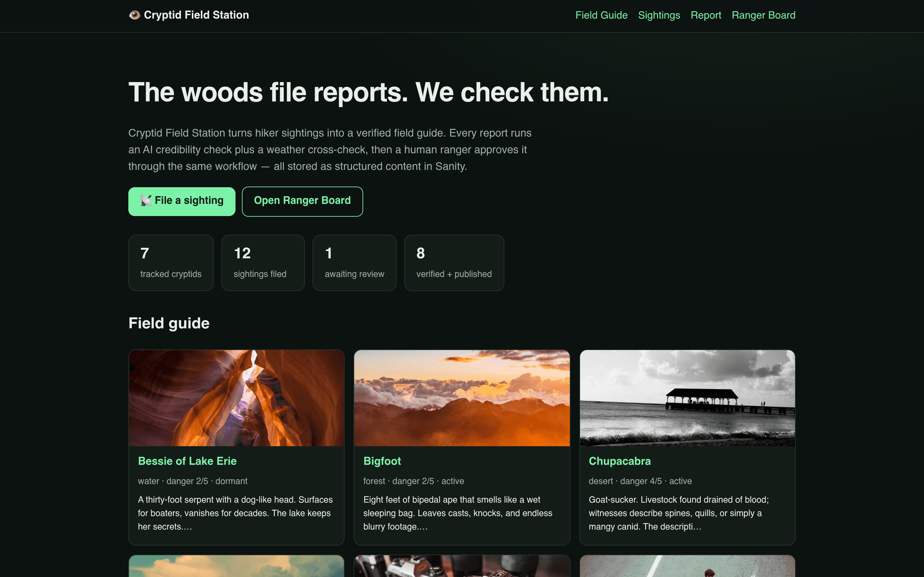Viewport: 924px width, 577px height.
Task: Open the Report page from navigation
Action: point(706,15)
